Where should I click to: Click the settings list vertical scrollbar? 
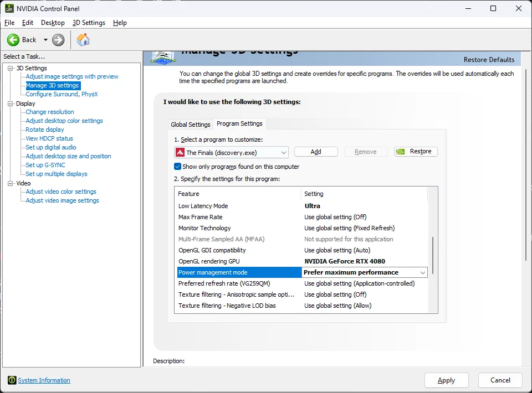click(x=433, y=255)
